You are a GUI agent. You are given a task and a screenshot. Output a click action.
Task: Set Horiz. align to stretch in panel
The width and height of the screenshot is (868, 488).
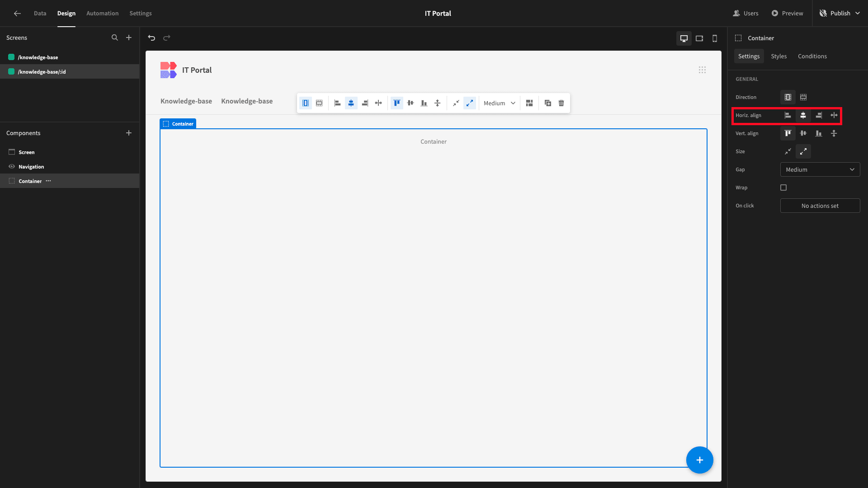tap(834, 115)
